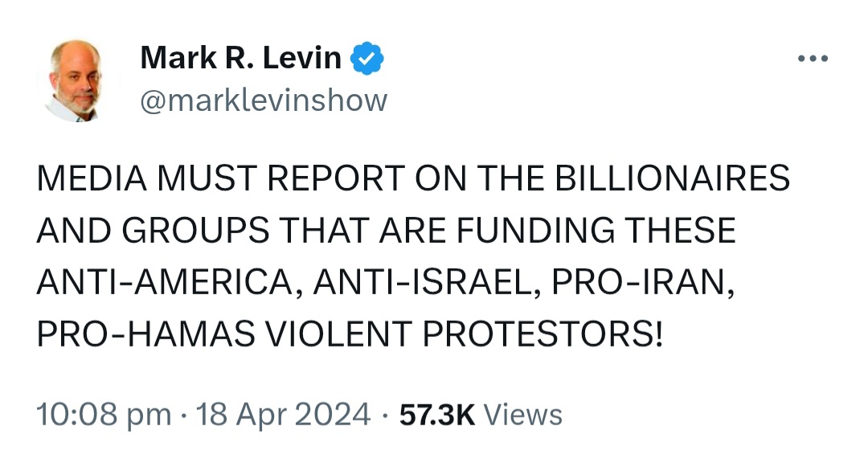Open the three-dot more options menu
The width and height of the screenshot is (868, 463).
click(813, 58)
